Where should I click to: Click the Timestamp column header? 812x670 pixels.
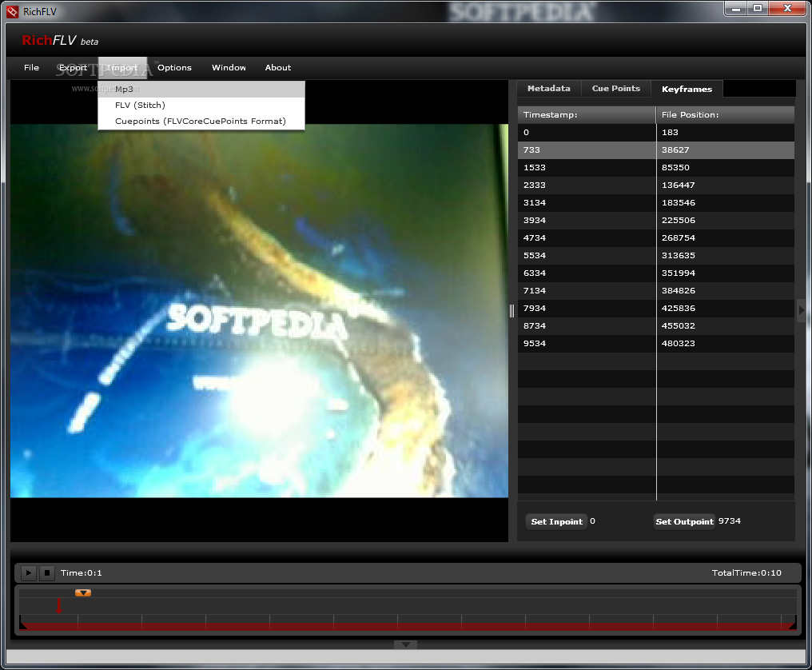(587, 114)
